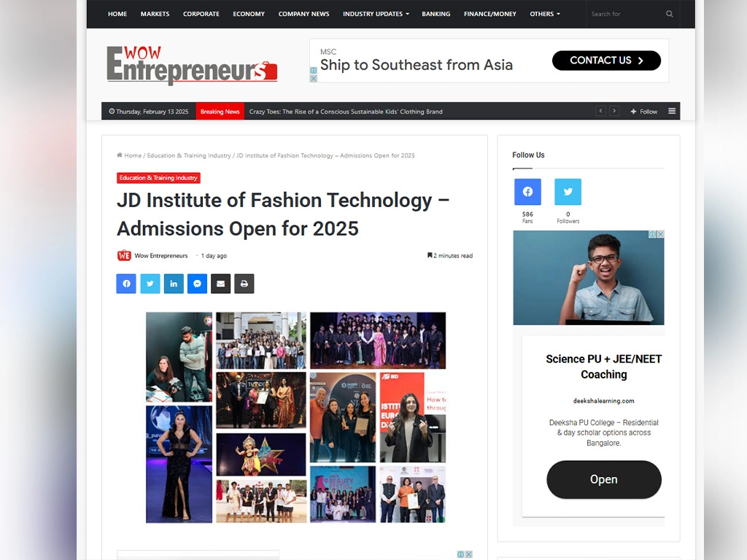Click the Follow Us heading
This screenshot has width=747, height=560.
tap(528, 155)
